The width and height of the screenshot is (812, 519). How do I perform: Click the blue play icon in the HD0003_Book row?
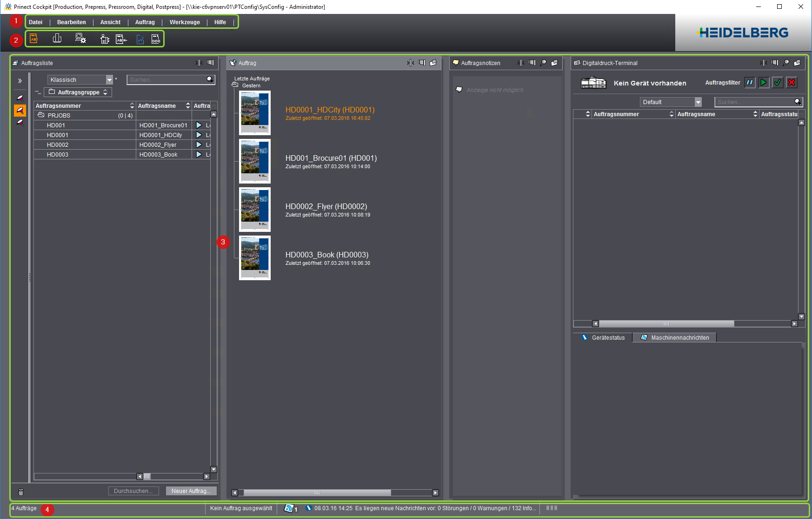pyautogui.click(x=199, y=154)
